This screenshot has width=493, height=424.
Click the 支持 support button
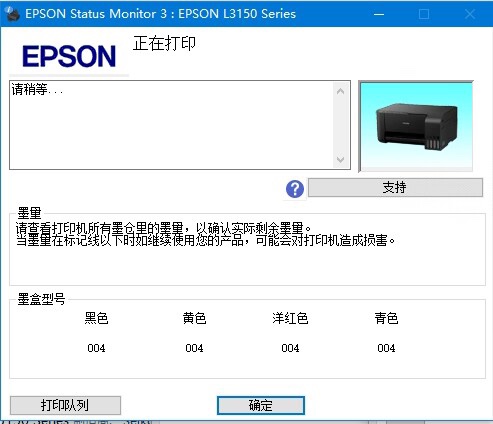(x=395, y=187)
